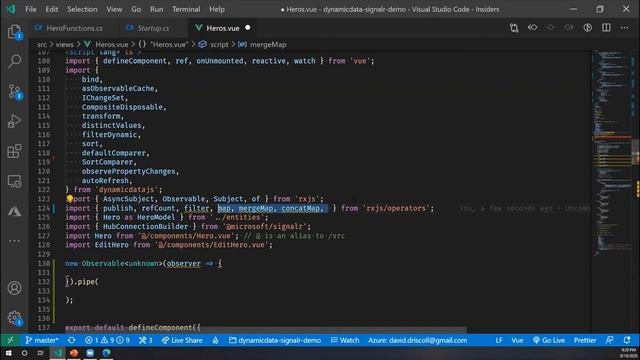Click the circular compass icon in editor toolbar
Image resolution: width=640 pixels, height=360 pixels.
pyautogui.click(x=588, y=28)
